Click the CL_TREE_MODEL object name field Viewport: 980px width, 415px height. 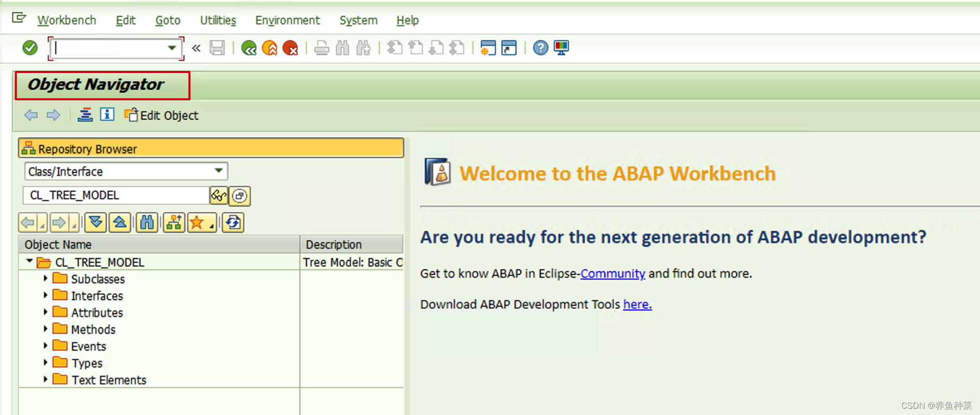[116, 196]
